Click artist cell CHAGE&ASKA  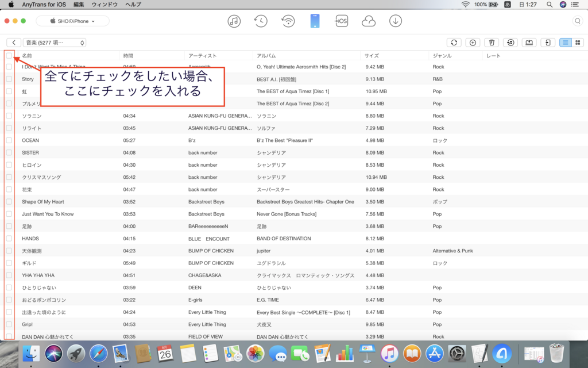[205, 275]
